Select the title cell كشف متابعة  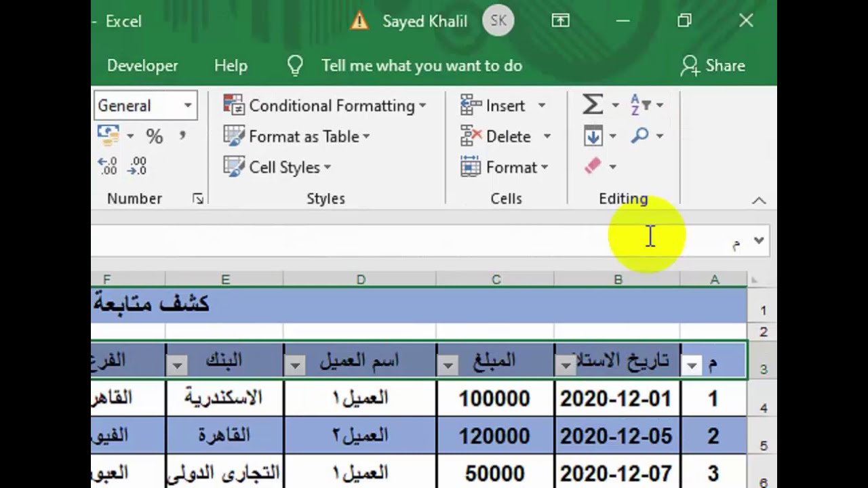(419, 305)
